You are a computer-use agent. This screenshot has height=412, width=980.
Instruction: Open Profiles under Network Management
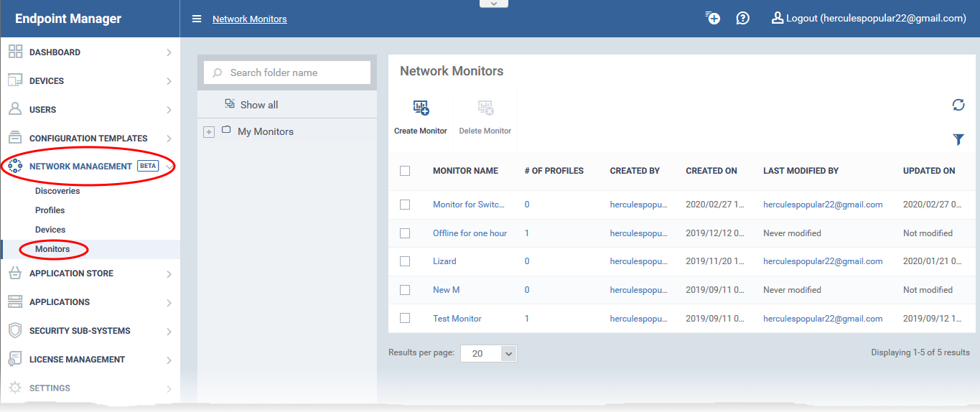50,210
